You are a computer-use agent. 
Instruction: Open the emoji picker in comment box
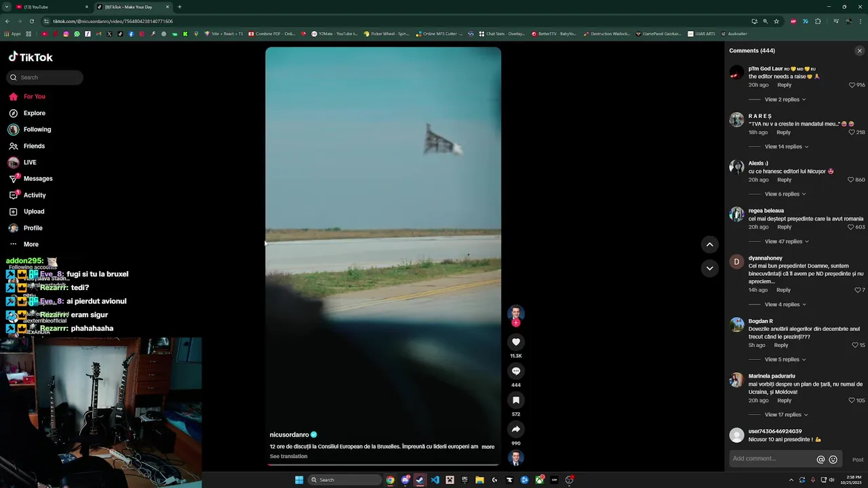click(833, 460)
